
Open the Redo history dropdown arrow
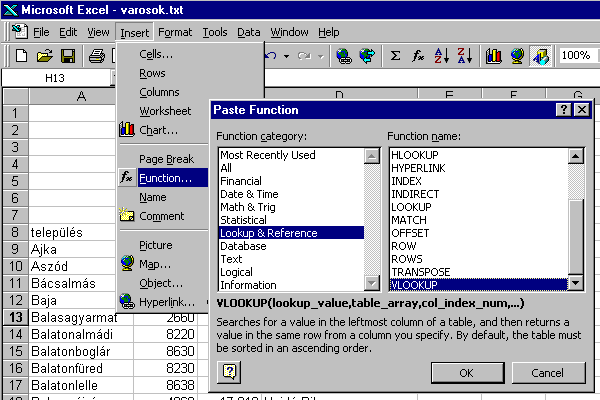coord(321,57)
